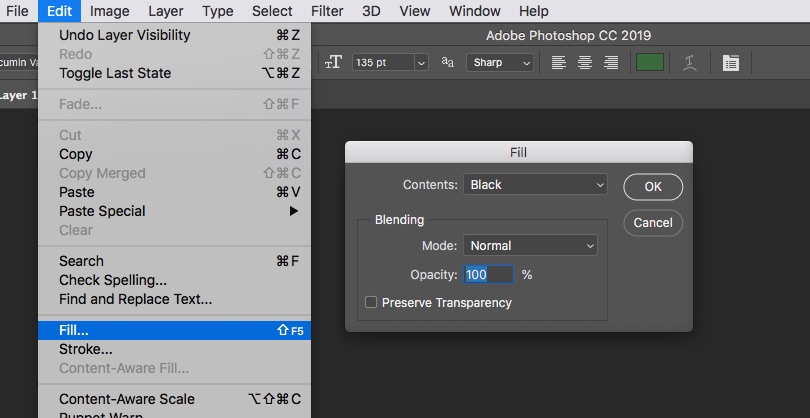Left align the text

tap(559, 62)
